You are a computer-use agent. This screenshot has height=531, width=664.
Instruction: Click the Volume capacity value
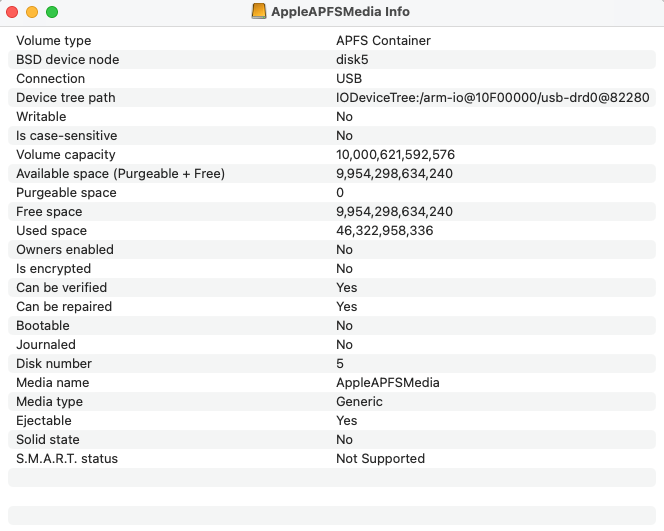395,155
